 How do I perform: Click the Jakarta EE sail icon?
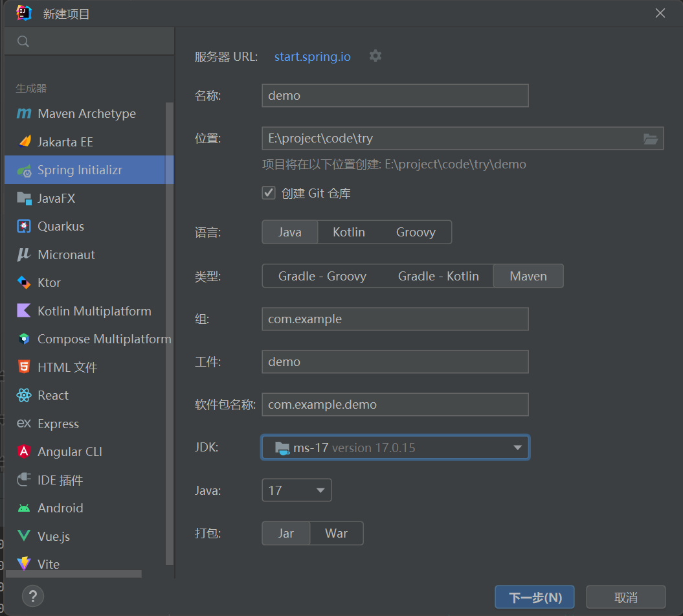coord(24,142)
